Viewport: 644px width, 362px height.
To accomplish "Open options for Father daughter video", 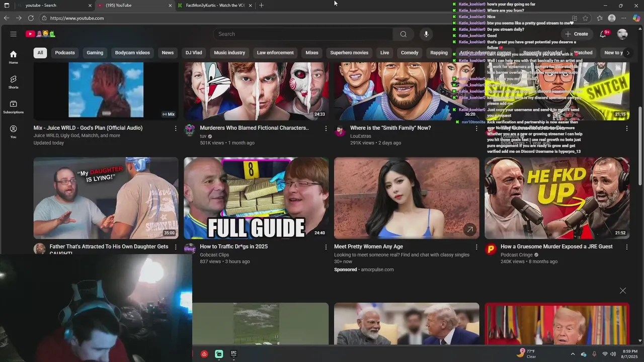I will [176, 247].
